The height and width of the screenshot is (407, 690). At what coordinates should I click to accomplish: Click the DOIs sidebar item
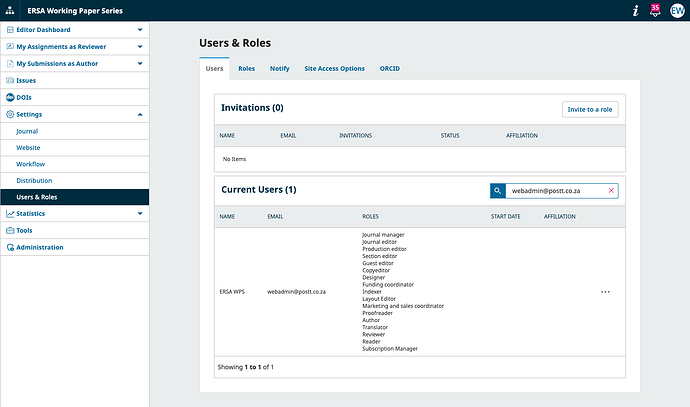pyautogui.click(x=24, y=97)
